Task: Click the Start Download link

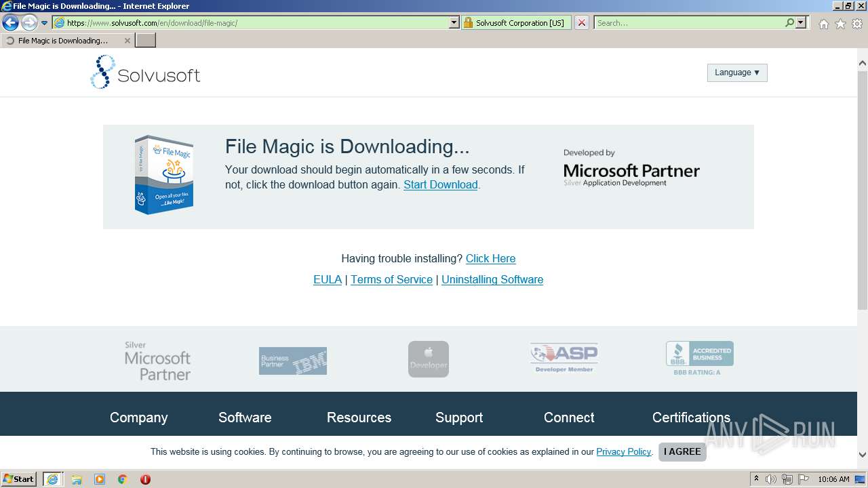Action: 441,184
